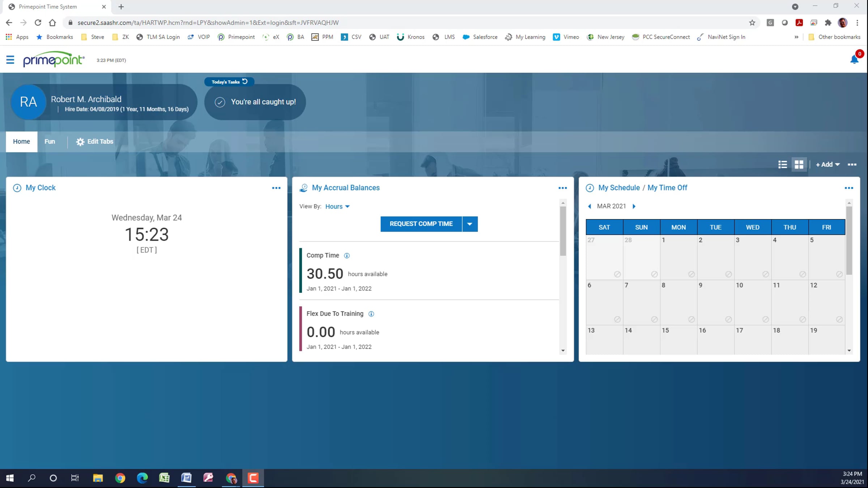Open the My Time Off link
The height and width of the screenshot is (488, 868).
click(667, 188)
